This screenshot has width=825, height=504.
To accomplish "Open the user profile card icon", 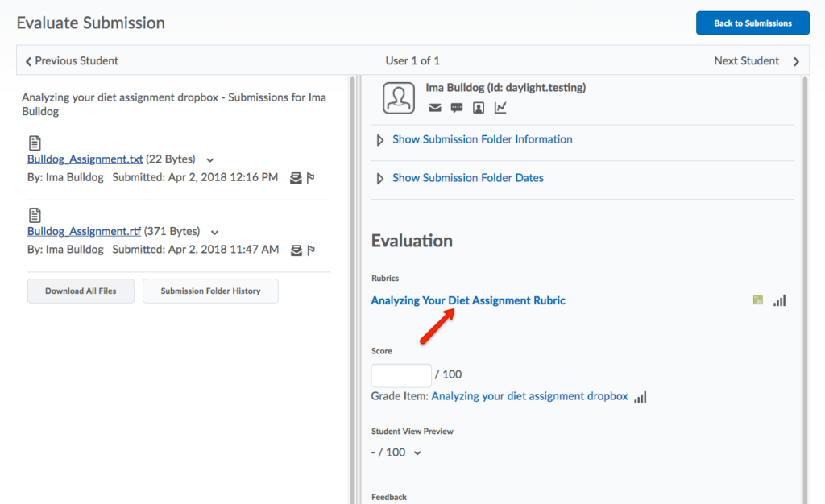I will 479,108.
